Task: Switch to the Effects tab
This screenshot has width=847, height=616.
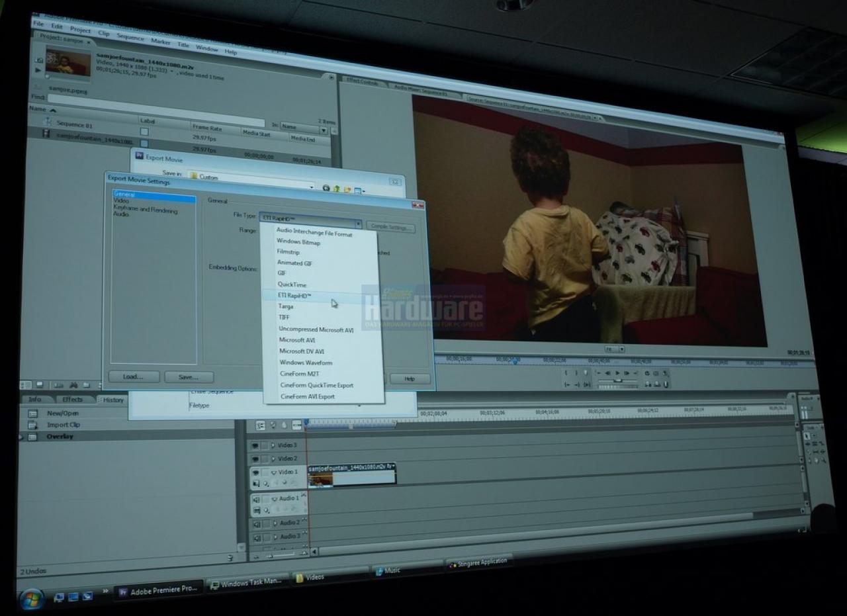Action: [x=72, y=400]
